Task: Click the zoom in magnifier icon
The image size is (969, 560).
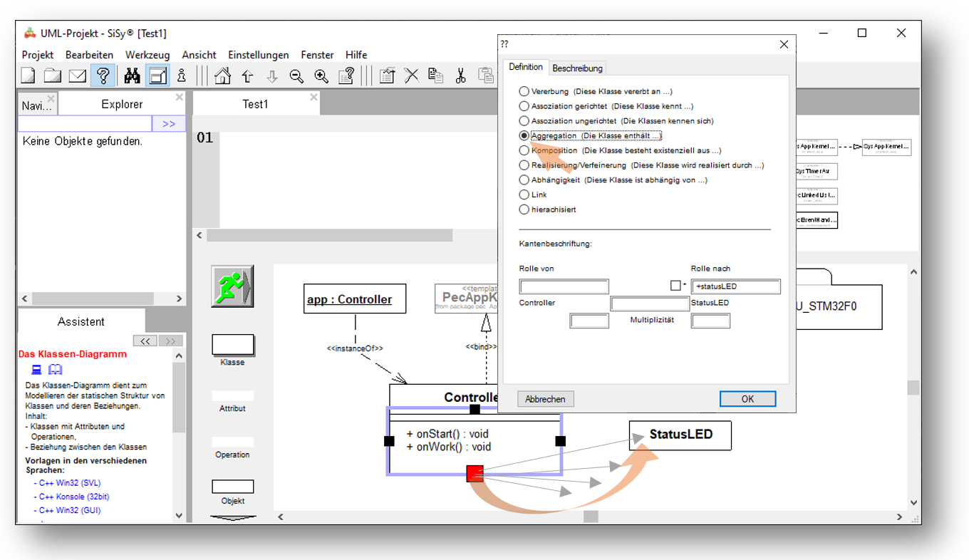Action: coord(321,76)
